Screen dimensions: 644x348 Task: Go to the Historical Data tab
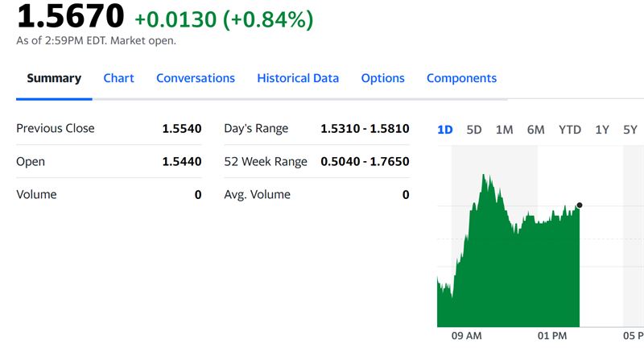298,78
